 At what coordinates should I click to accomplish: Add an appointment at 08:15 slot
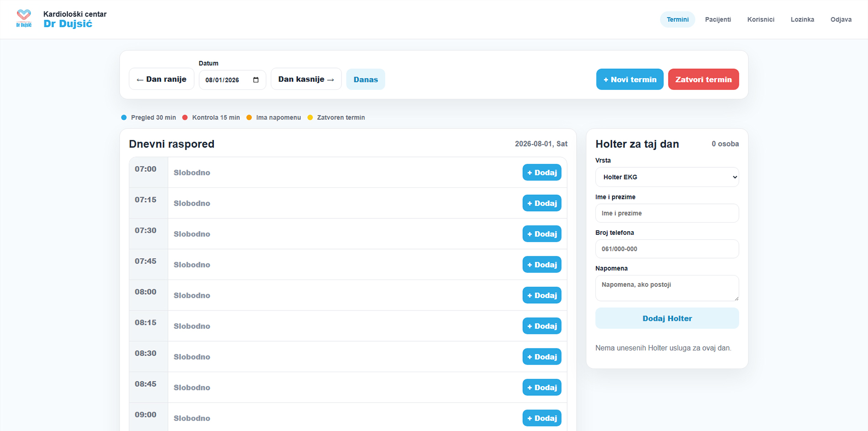[x=542, y=326]
